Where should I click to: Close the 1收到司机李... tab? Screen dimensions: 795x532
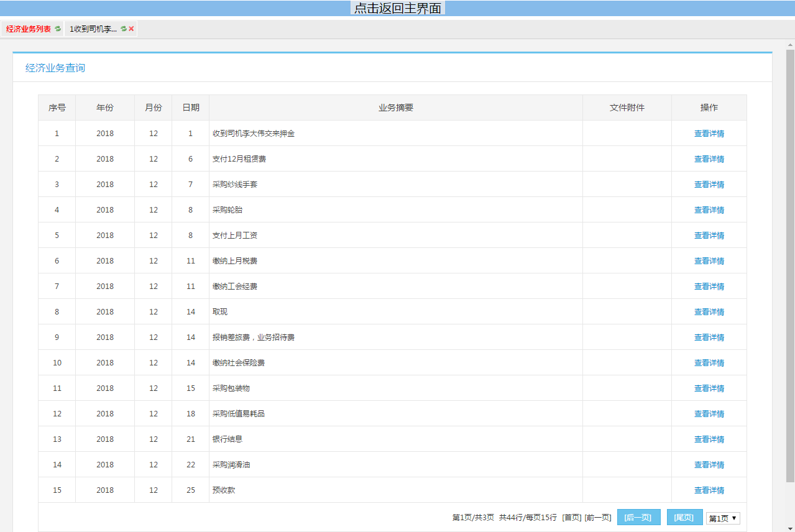click(x=132, y=29)
